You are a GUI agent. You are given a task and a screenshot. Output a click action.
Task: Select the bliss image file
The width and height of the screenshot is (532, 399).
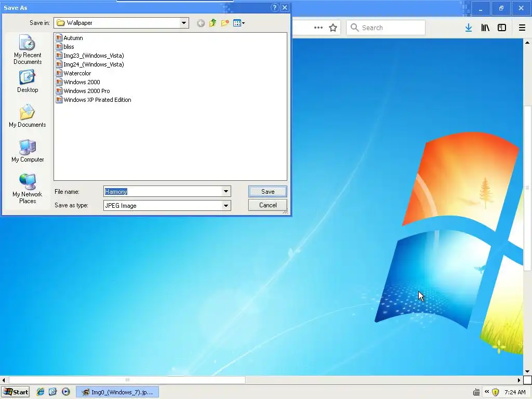pyautogui.click(x=65, y=46)
